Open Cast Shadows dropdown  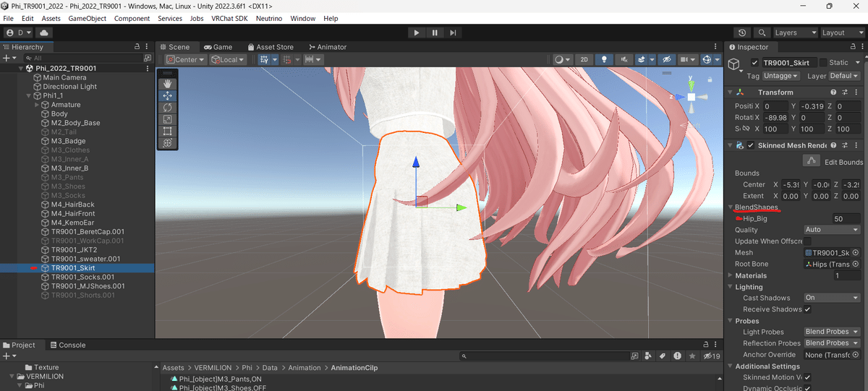coord(832,298)
